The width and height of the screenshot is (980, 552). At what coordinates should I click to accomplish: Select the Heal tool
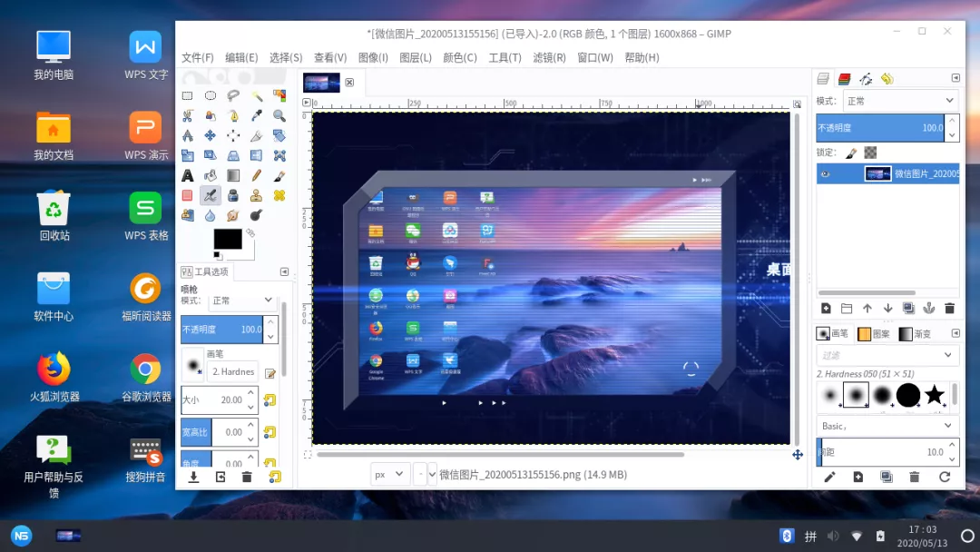pyautogui.click(x=279, y=196)
